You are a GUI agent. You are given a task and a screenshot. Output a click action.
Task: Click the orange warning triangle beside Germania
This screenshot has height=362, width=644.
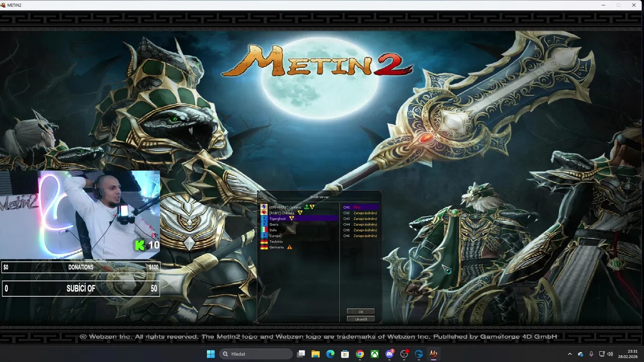(290, 247)
